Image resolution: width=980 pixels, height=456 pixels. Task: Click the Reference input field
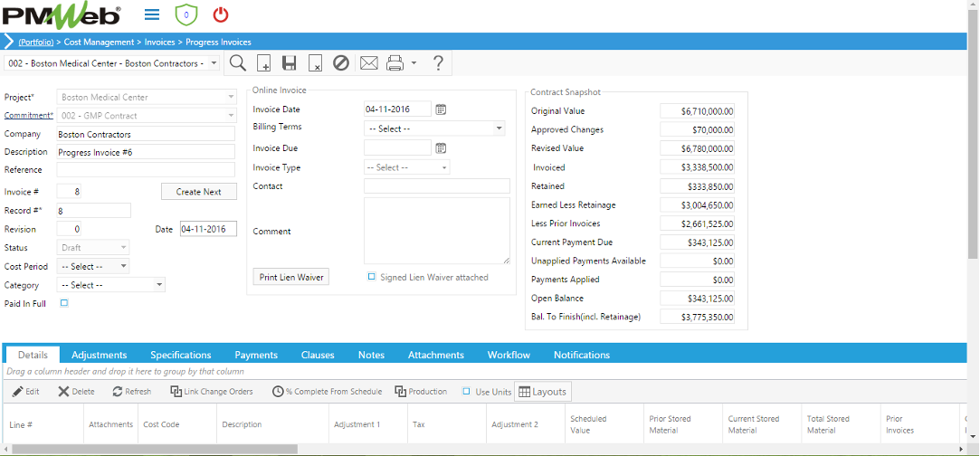tap(146, 170)
